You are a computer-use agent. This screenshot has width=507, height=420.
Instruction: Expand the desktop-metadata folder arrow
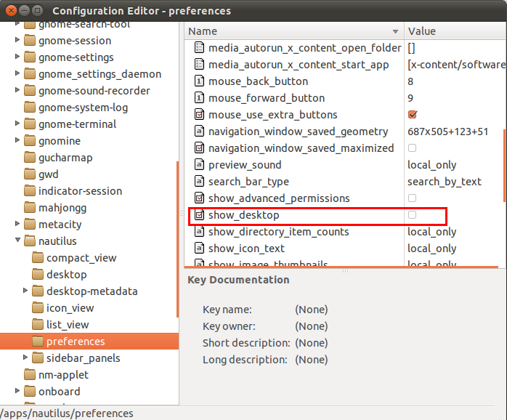pyautogui.click(x=26, y=291)
